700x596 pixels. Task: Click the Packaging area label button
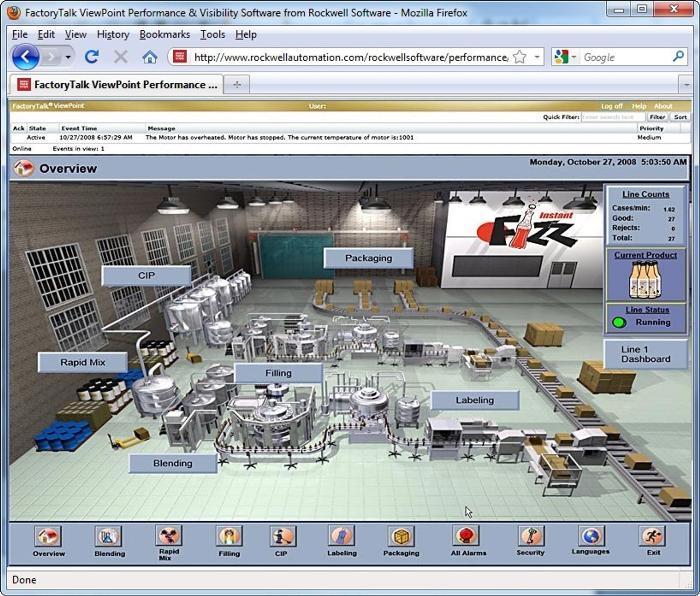click(368, 258)
